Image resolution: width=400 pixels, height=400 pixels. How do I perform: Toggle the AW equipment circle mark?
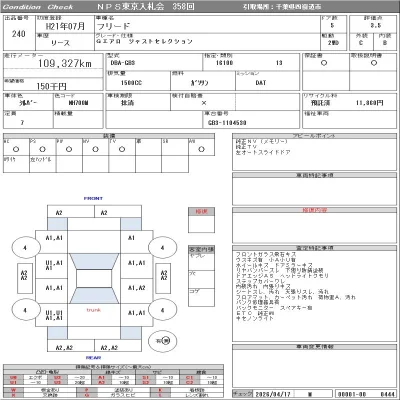(x=201, y=149)
